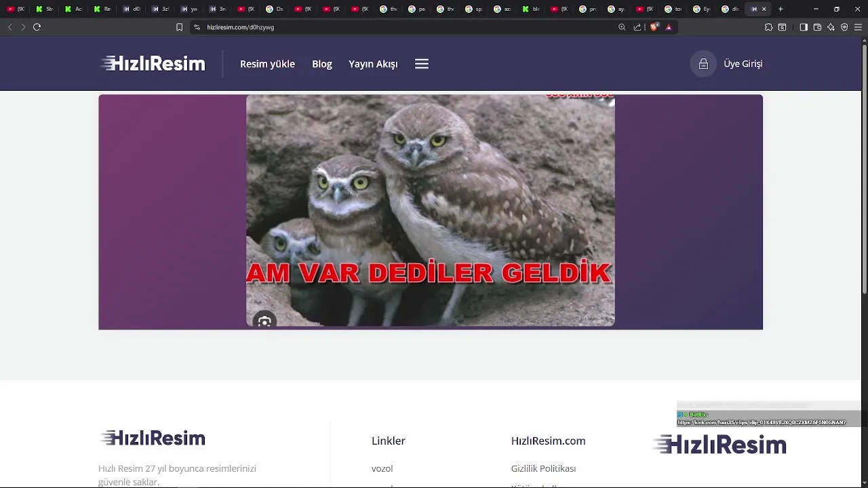Close the active HızlıResim tab
The image size is (868, 488).
coord(764,9)
